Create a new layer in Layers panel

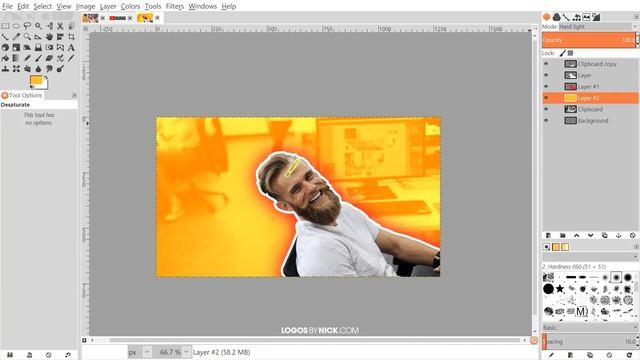pyautogui.click(x=548, y=236)
